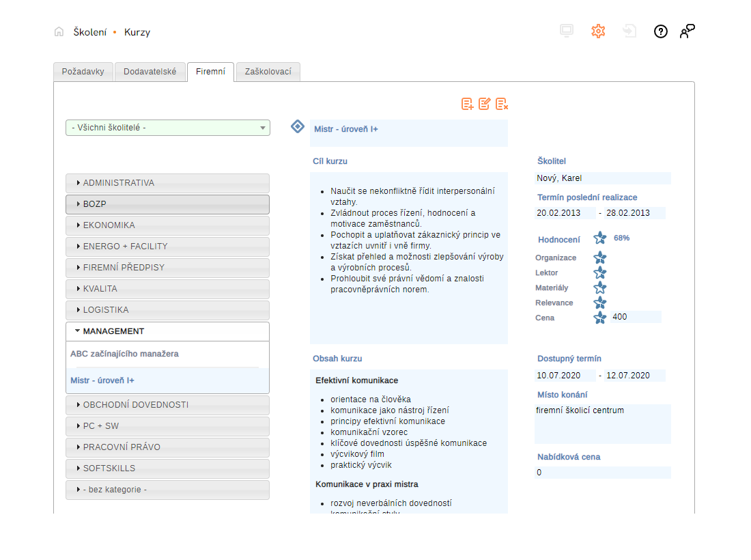Click the delete course icon
Viewport: 751px width, 560px height.
[x=502, y=104]
